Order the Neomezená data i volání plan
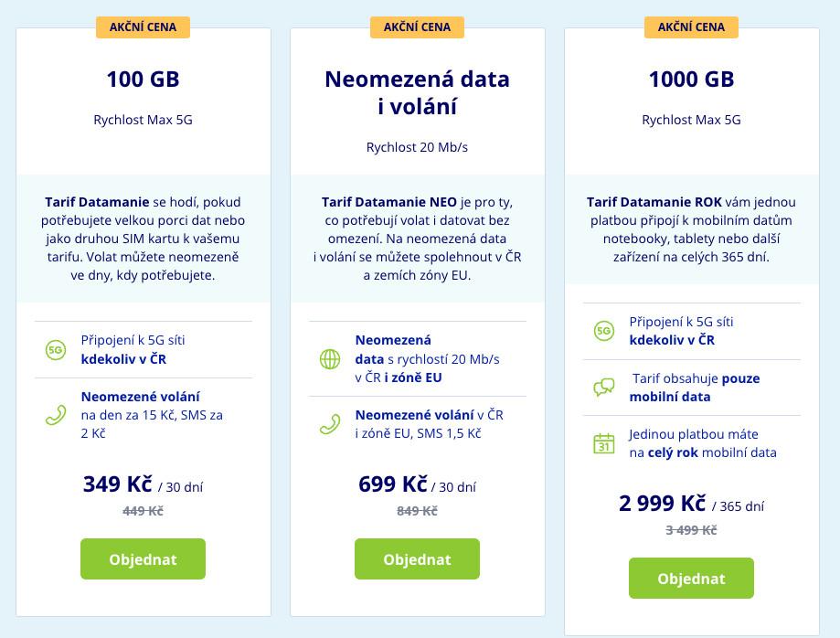 [418, 559]
